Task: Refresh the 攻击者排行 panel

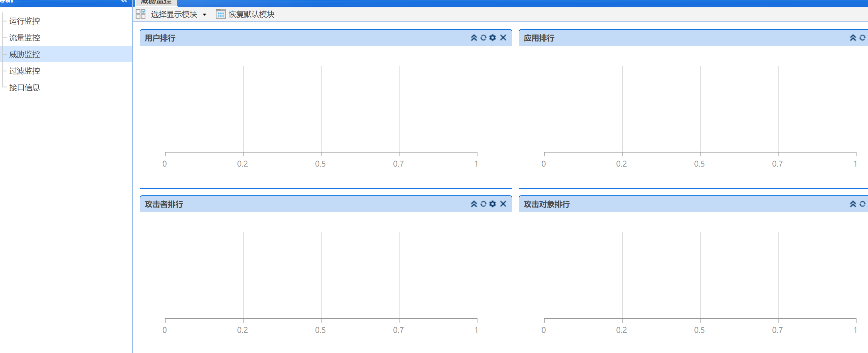Action: 483,204
